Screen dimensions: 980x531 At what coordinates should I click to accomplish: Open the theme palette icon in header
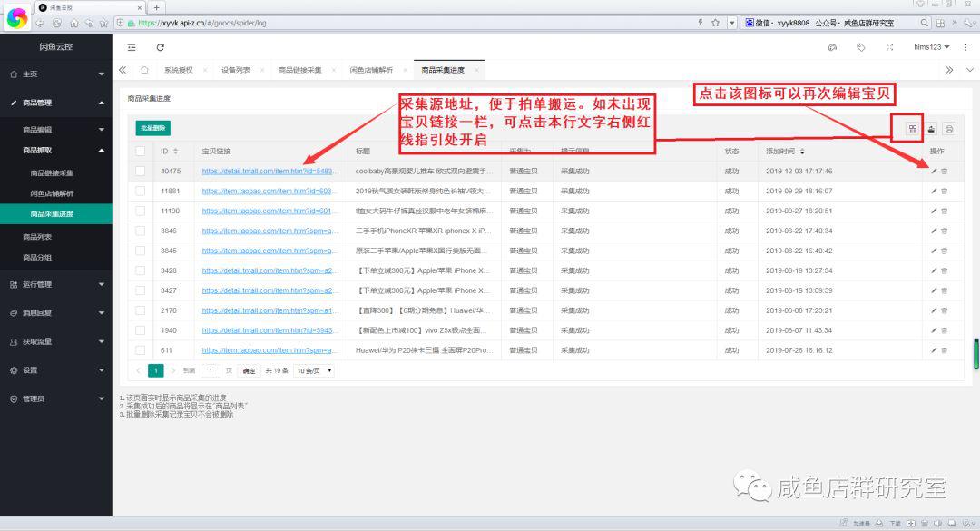833,47
